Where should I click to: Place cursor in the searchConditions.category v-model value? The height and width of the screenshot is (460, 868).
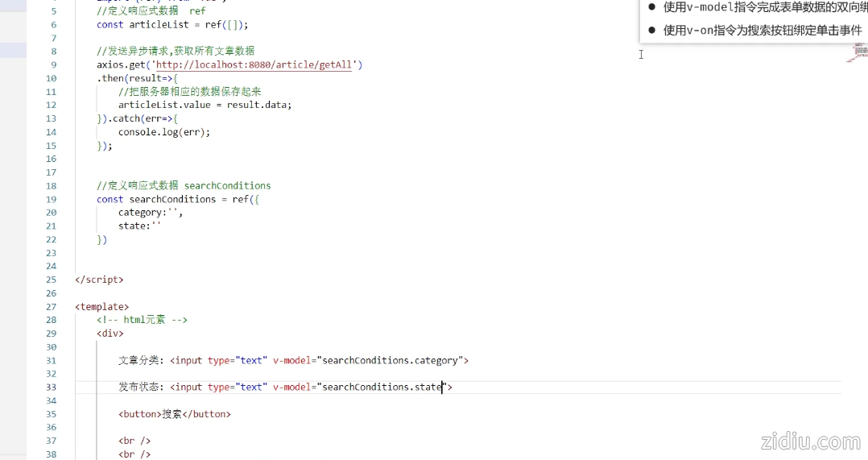coord(391,361)
